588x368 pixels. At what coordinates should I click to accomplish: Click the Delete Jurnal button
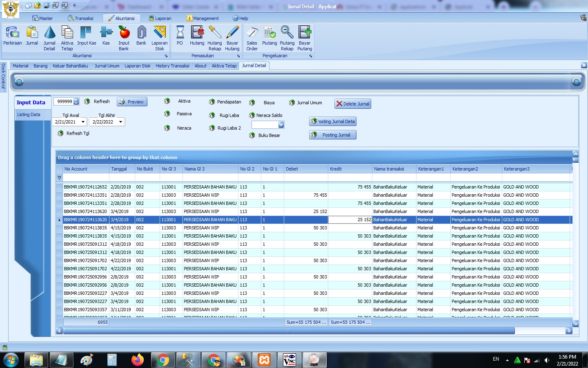353,104
